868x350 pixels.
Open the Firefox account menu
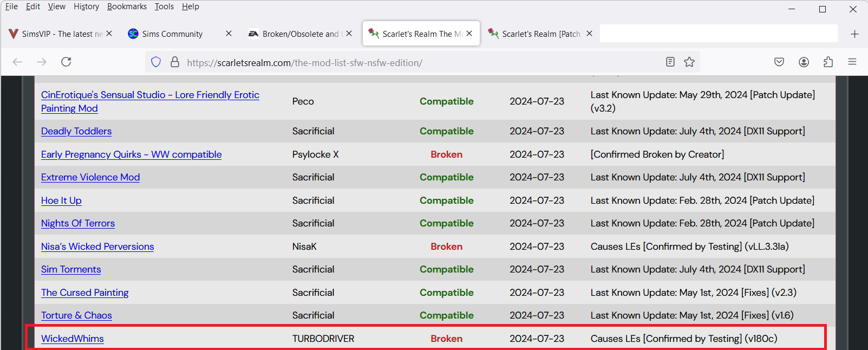804,62
